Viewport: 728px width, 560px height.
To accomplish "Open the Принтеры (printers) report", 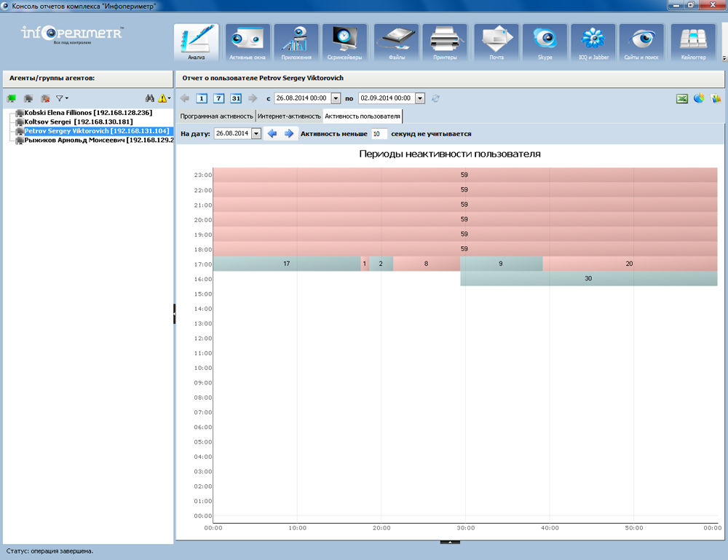I will (444, 42).
